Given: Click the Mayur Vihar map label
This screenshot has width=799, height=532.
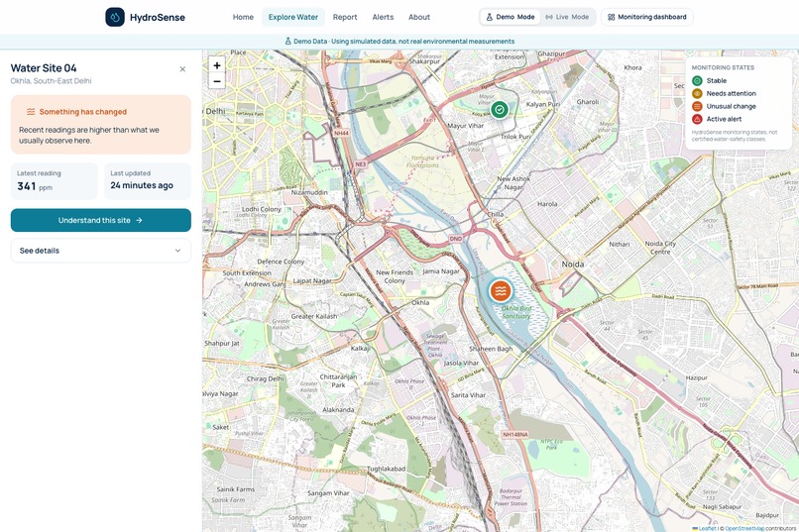Looking at the screenshot, I should [465, 125].
